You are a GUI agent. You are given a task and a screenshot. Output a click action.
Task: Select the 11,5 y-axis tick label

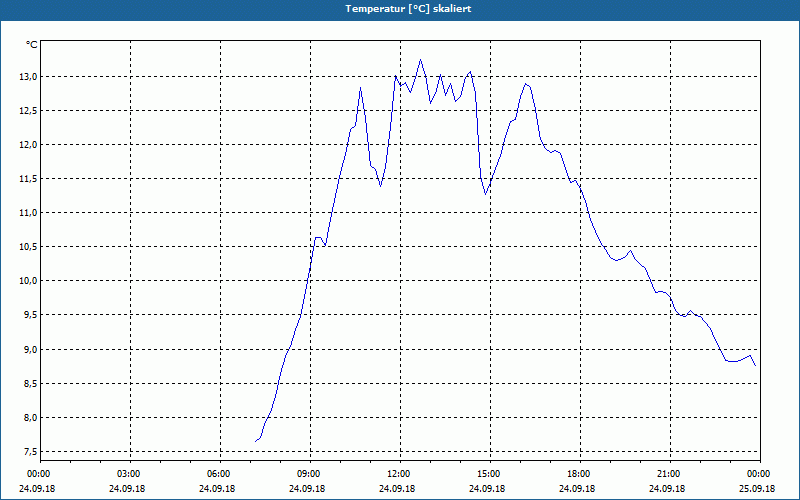pyautogui.click(x=28, y=179)
